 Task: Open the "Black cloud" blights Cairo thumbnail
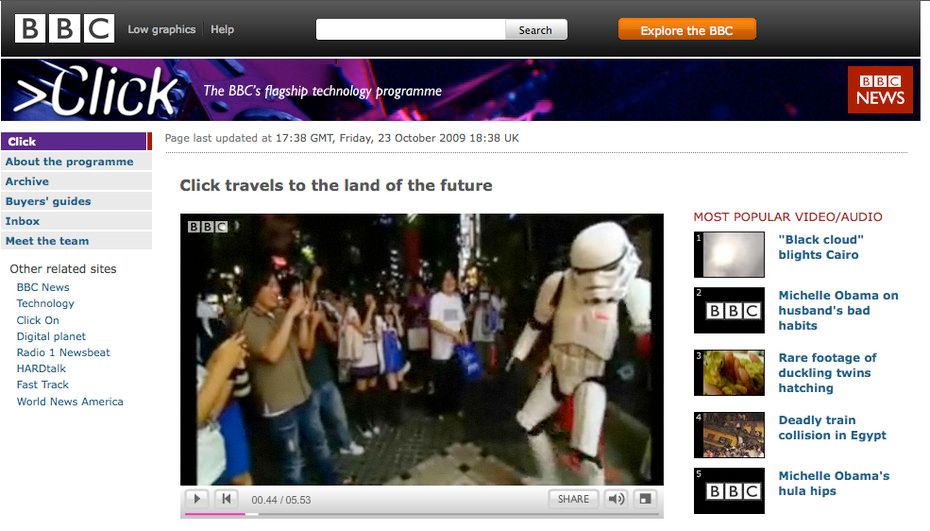point(729,254)
